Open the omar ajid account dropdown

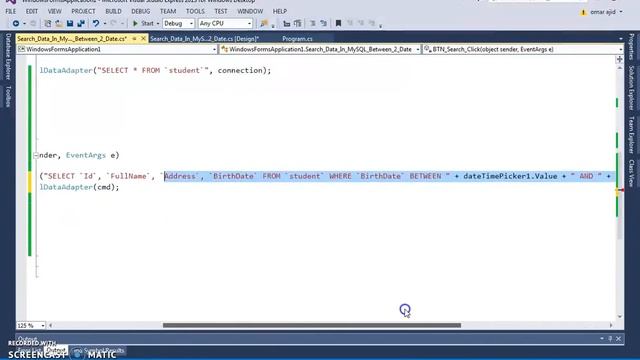click(606, 12)
